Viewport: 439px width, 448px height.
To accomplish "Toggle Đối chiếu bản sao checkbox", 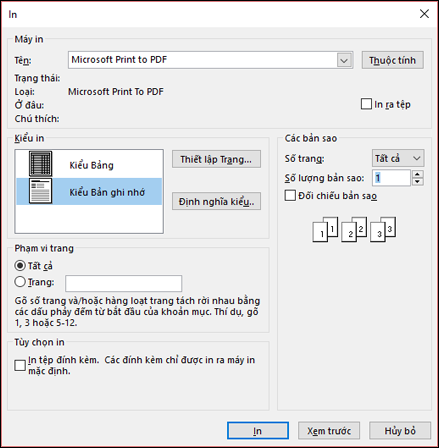I will [290, 195].
